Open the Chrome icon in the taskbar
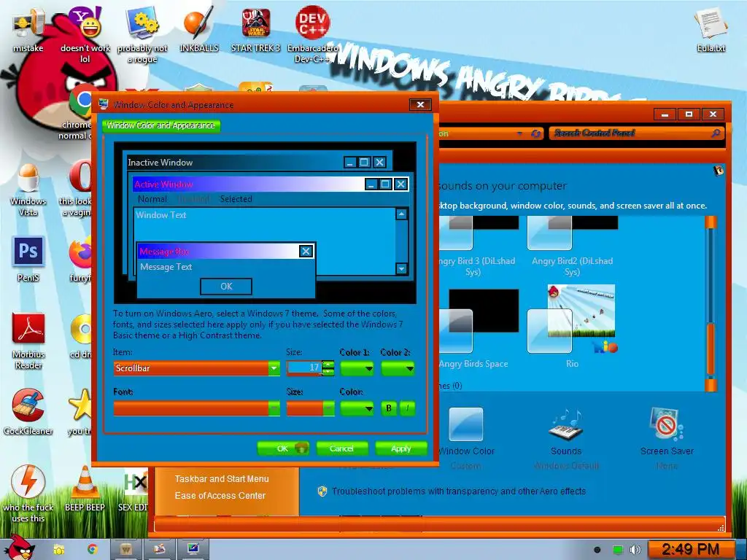Screen dimensions: 747x560 click(x=92, y=549)
